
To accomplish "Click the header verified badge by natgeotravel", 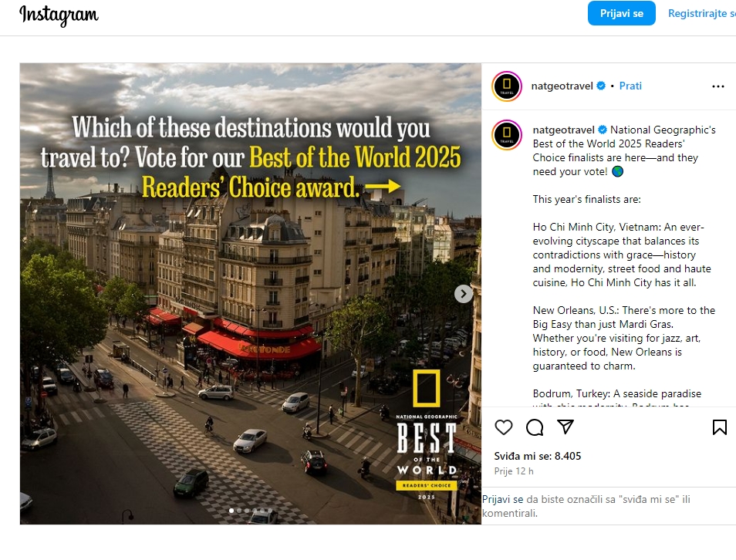I will (601, 86).
